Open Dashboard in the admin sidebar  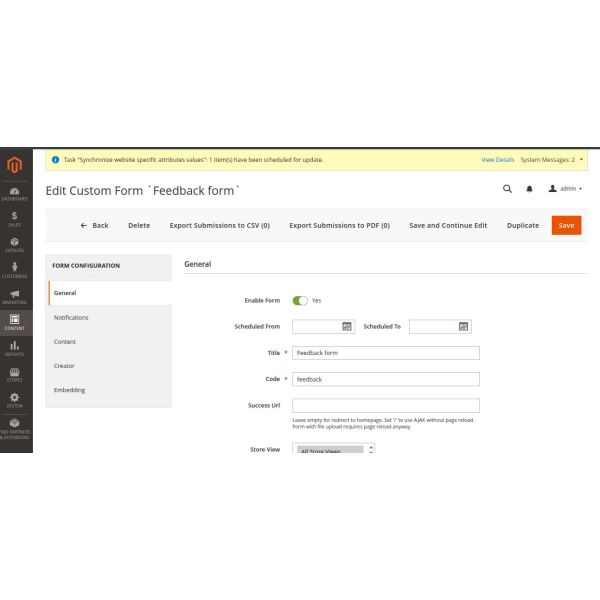pos(15,193)
